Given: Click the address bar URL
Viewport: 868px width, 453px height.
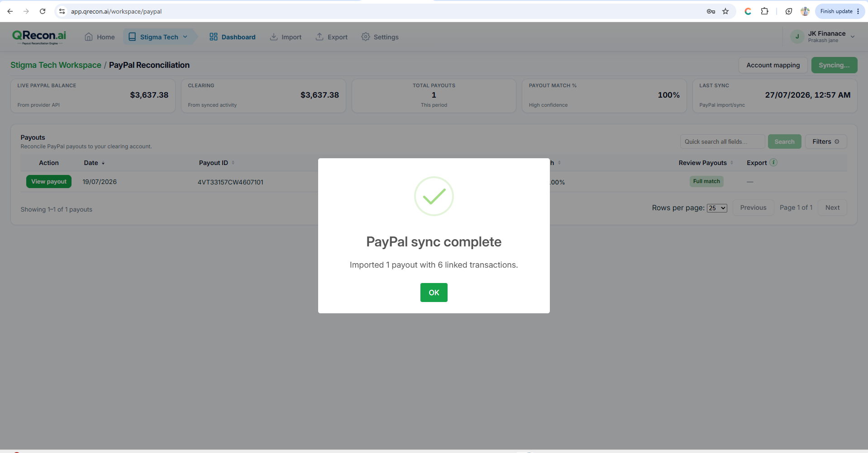Looking at the screenshot, I should (116, 11).
